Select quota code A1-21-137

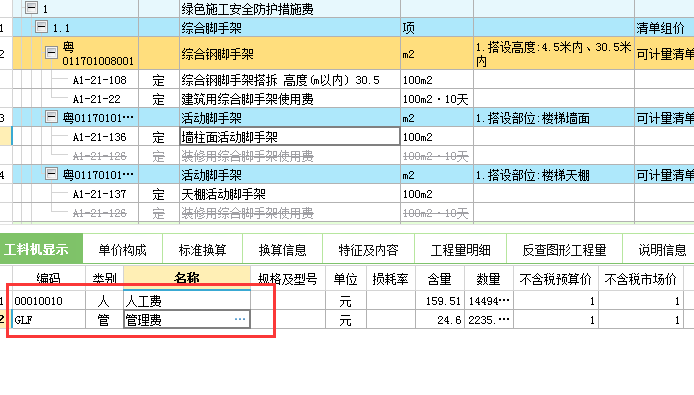(x=100, y=194)
